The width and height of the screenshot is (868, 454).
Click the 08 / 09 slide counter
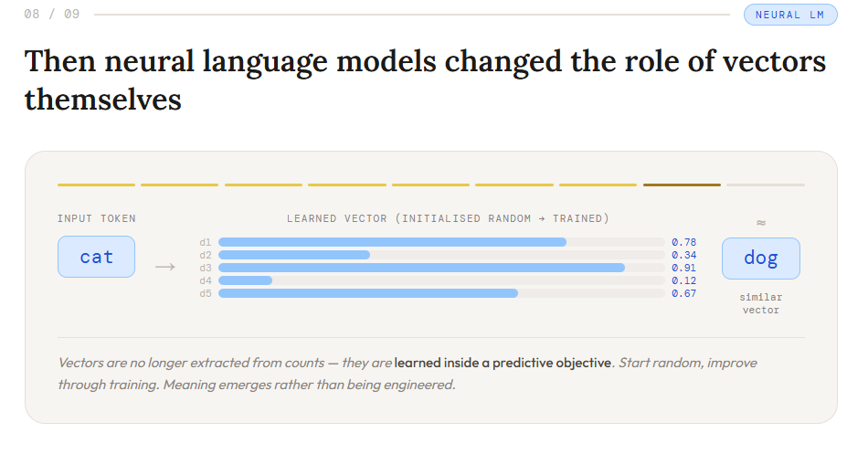coord(52,14)
